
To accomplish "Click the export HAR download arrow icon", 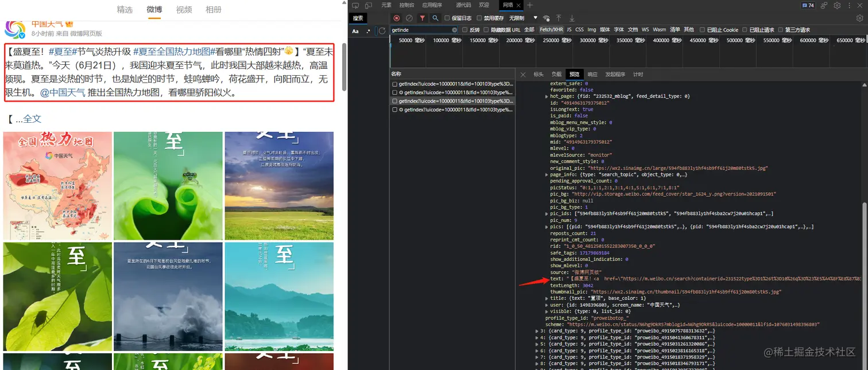I will coord(572,18).
